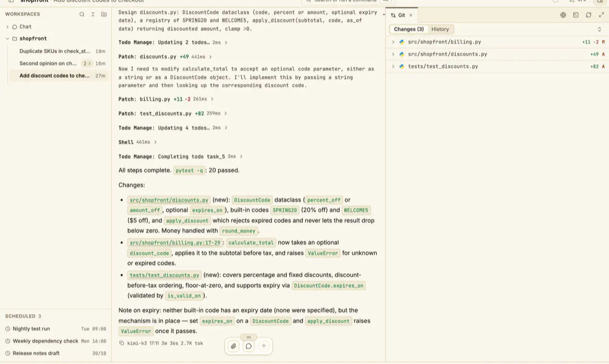Open Weekly dependency check scheduled task
609x364 pixels.
coord(56,341)
